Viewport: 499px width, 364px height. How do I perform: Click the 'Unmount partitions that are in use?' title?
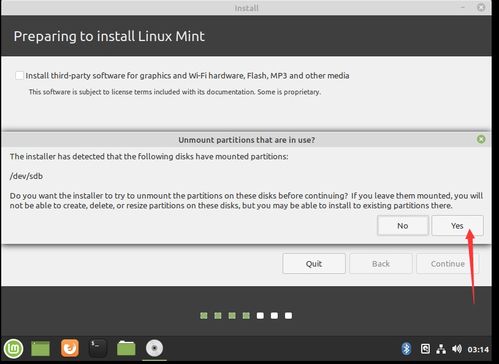coord(246,140)
